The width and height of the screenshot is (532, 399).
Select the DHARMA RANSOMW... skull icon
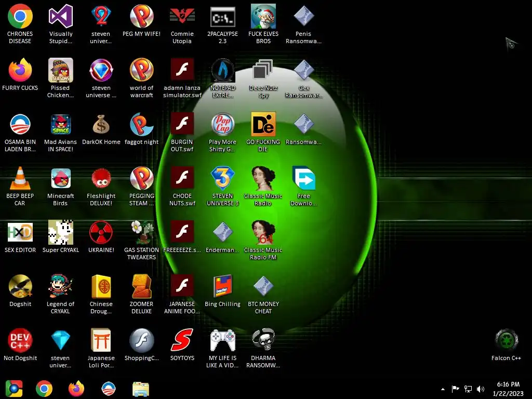(x=263, y=340)
